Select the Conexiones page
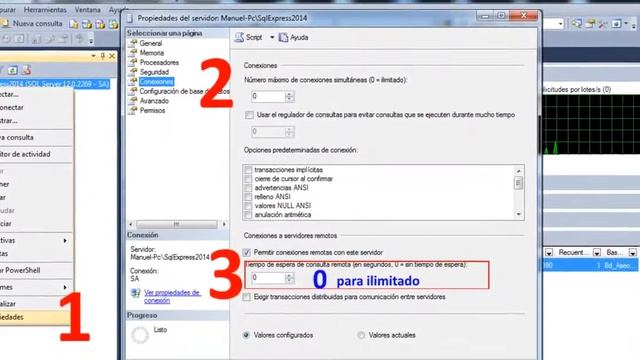Screen dimensions: 640x360 [156, 82]
